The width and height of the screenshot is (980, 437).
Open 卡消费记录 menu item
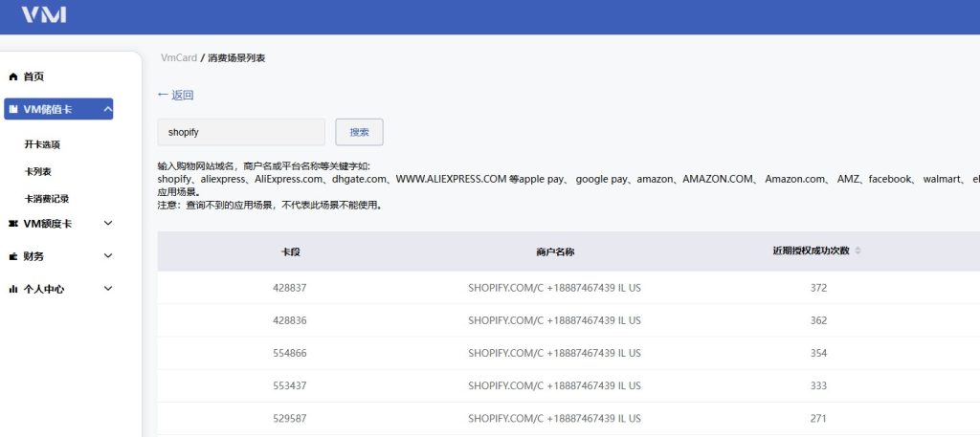[x=46, y=199]
